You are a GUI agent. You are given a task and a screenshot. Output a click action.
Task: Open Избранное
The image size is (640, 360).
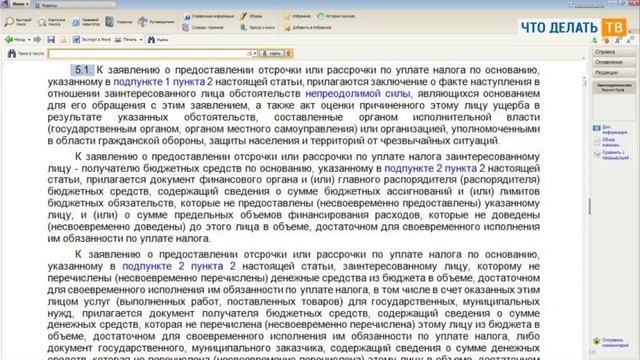pos(297,16)
